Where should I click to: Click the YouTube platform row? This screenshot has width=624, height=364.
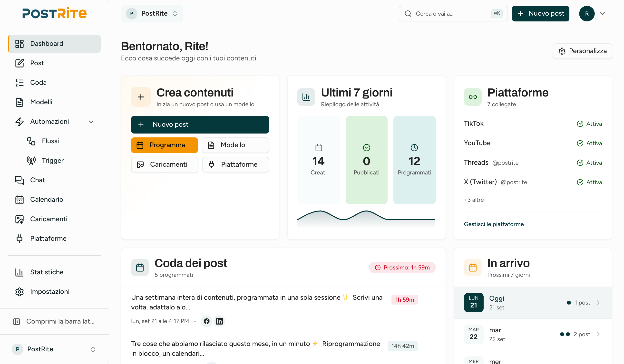coord(533,143)
